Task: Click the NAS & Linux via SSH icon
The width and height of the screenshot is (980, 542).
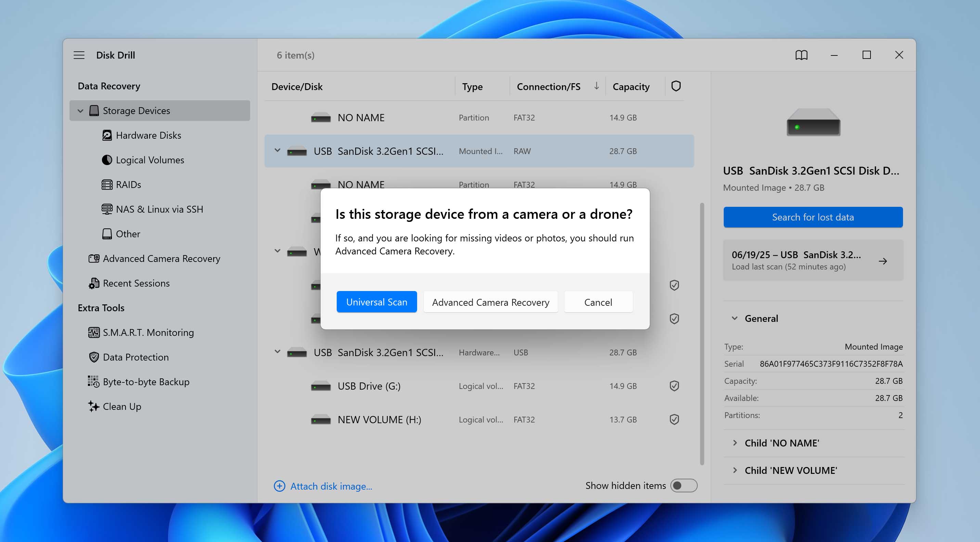Action: [107, 209]
